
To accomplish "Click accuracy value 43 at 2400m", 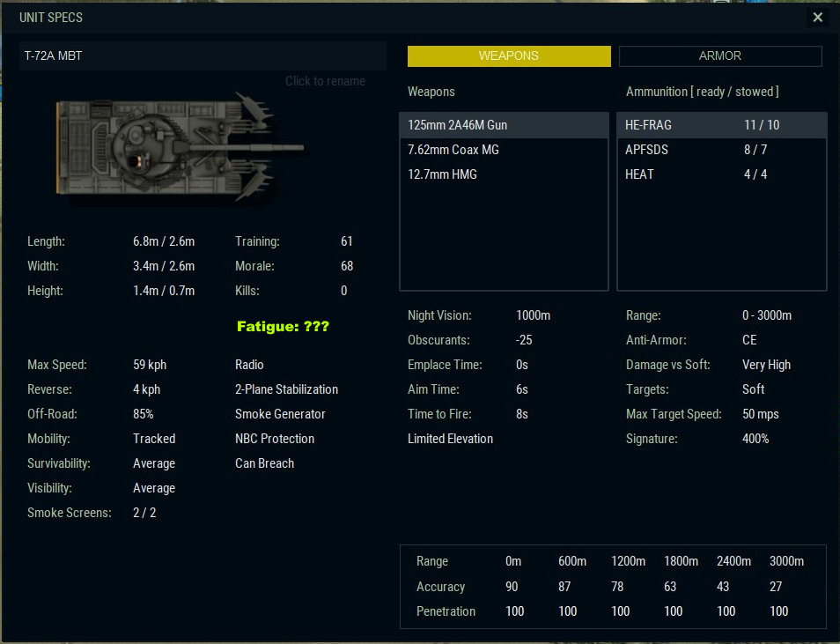I will coord(723,587).
